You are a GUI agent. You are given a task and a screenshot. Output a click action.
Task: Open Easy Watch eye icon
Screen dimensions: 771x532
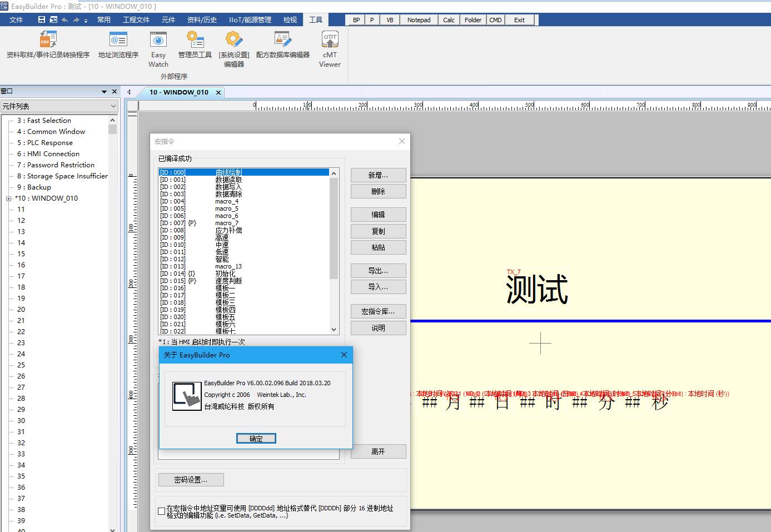[158, 40]
